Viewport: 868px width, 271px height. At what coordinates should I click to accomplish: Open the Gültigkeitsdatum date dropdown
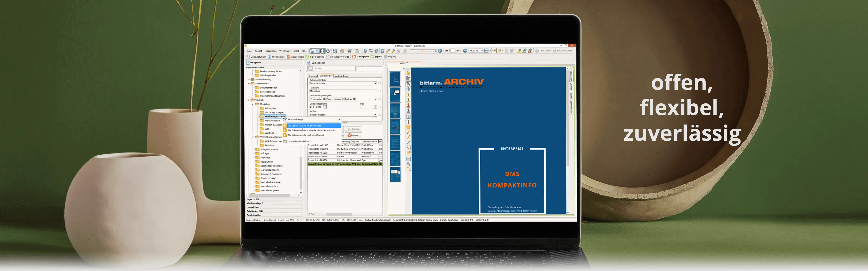click(325, 107)
